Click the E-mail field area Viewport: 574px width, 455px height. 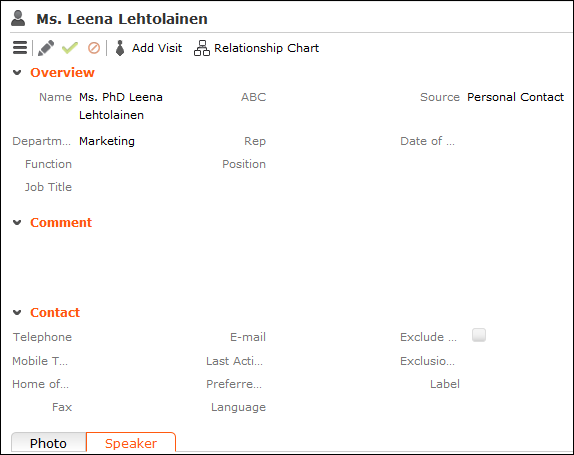pyautogui.click(x=331, y=337)
